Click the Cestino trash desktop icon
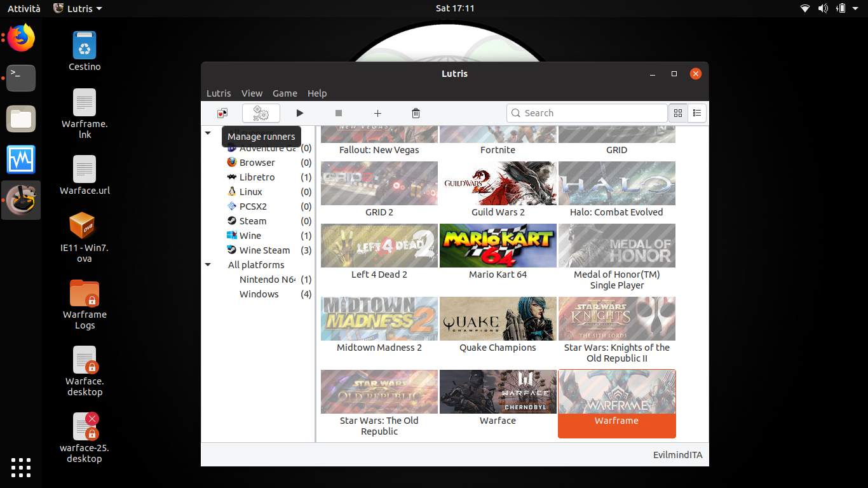 click(85, 51)
